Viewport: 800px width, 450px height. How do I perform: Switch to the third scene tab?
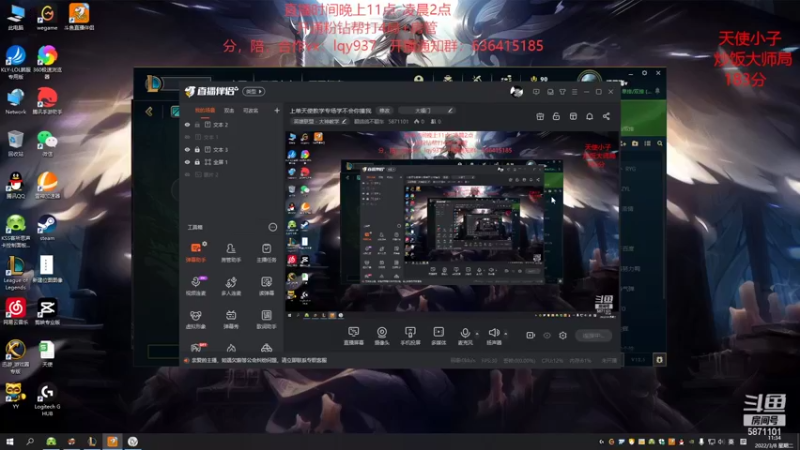click(x=251, y=110)
